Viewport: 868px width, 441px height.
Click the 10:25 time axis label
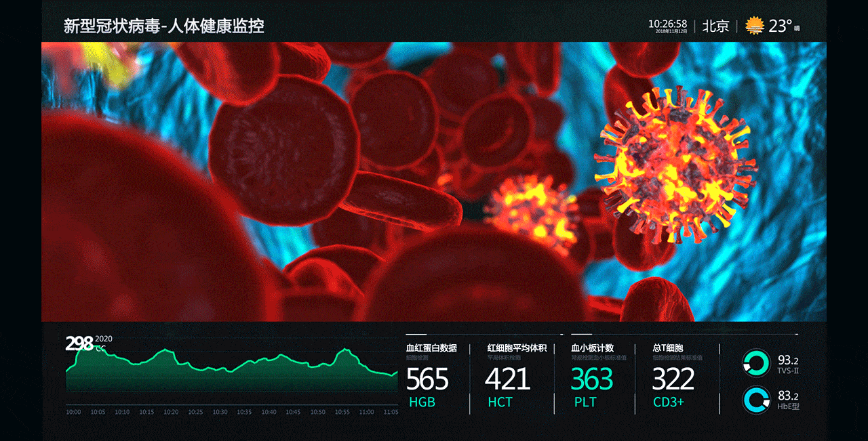click(195, 412)
